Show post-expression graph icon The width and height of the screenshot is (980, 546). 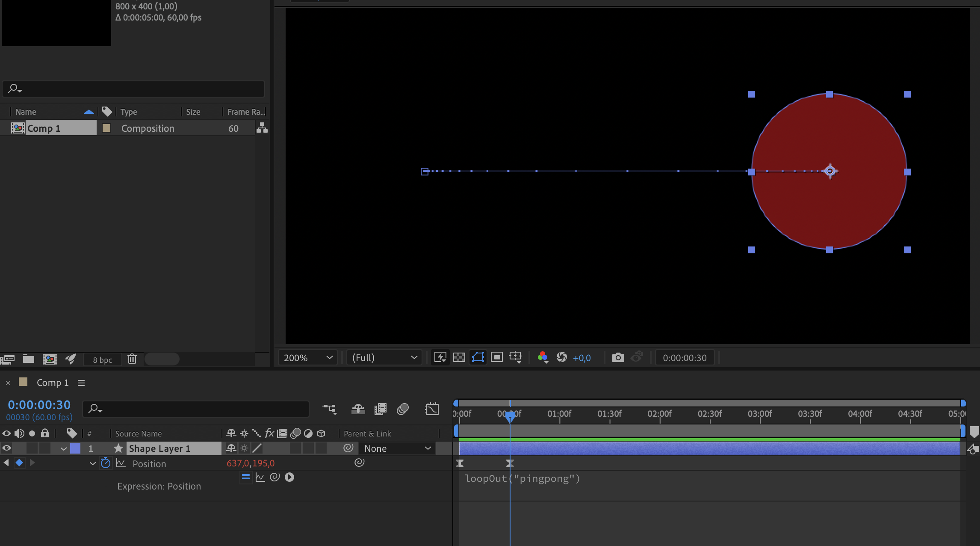[260, 477]
